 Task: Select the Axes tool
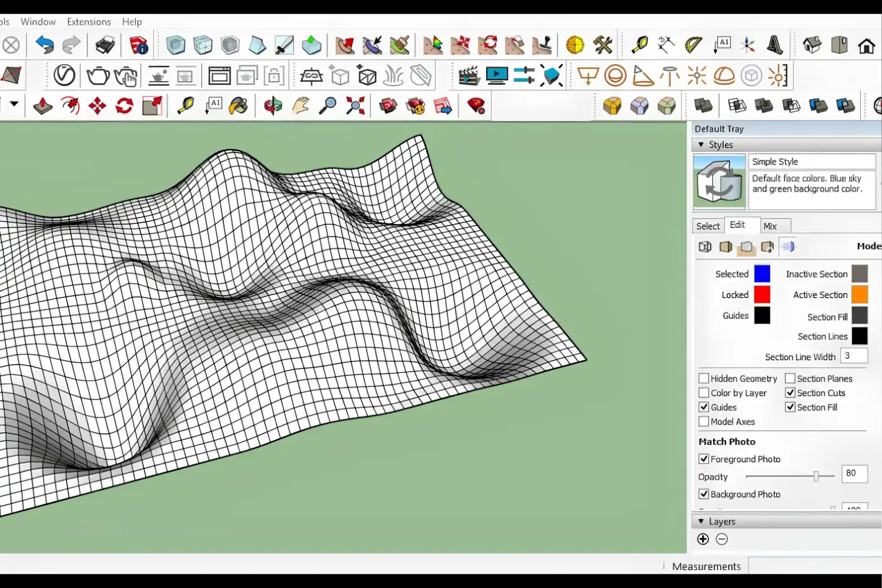(x=748, y=45)
